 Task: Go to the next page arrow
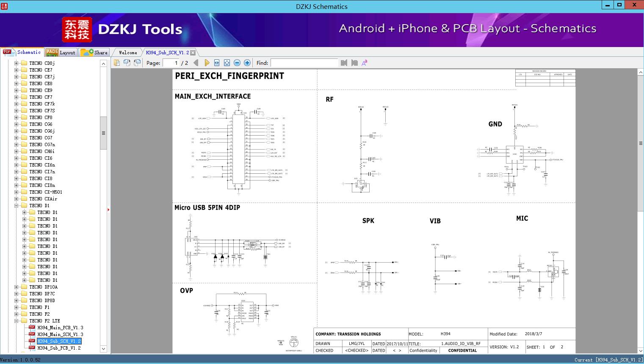click(x=207, y=63)
